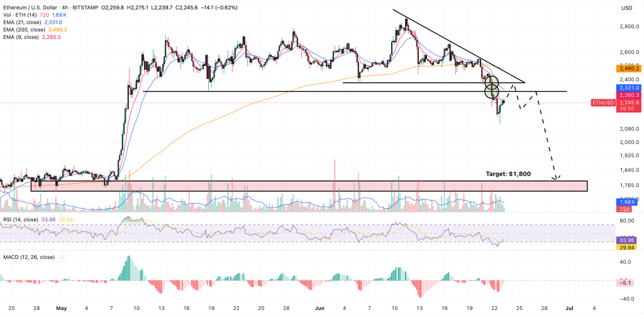
Task: Click the −40.0 MACD scale label
Action: [626, 299]
